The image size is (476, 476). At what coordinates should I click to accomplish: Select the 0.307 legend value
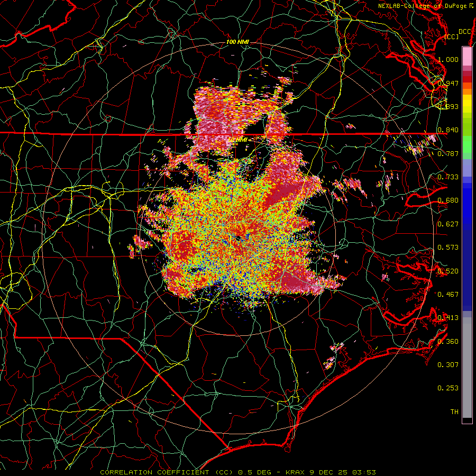[448, 365]
